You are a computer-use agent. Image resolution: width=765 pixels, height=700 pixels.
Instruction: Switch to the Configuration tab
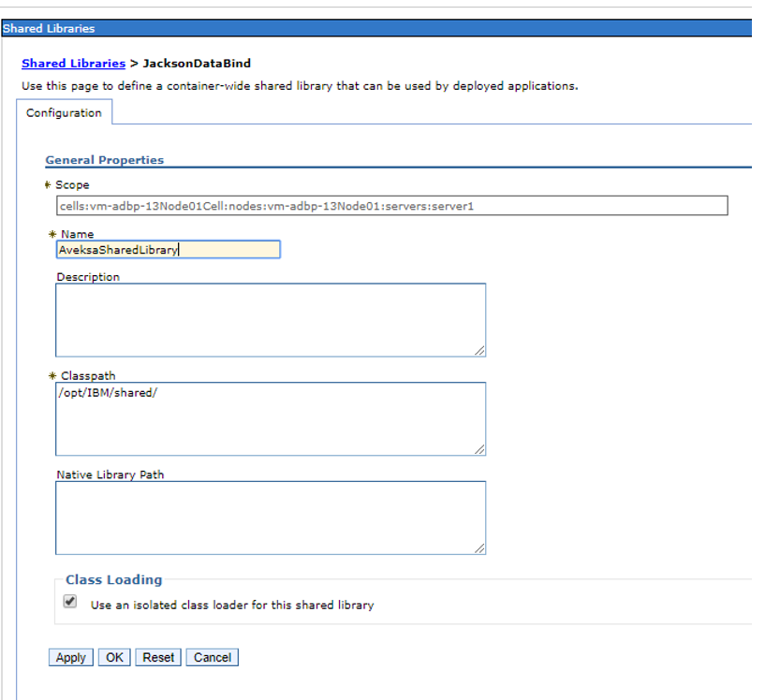[x=63, y=112]
